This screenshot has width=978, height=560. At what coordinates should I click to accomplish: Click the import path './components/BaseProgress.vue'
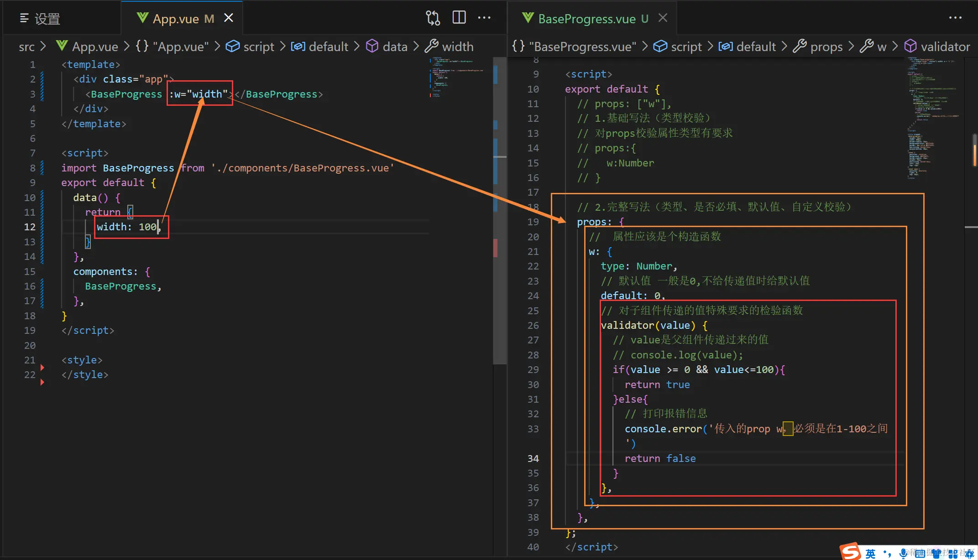pyautogui.click(x=302, y=168)
